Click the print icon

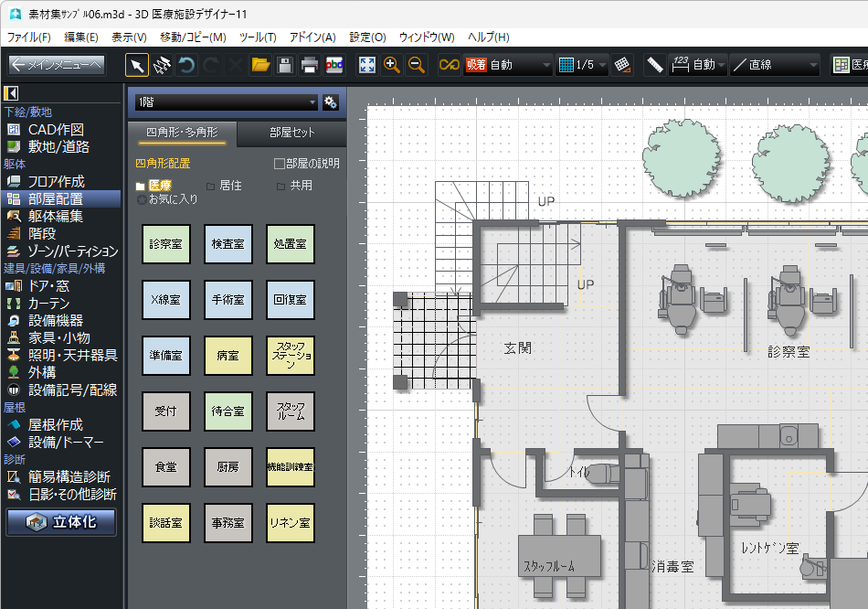pyautogui.click(x=310, y=65)
